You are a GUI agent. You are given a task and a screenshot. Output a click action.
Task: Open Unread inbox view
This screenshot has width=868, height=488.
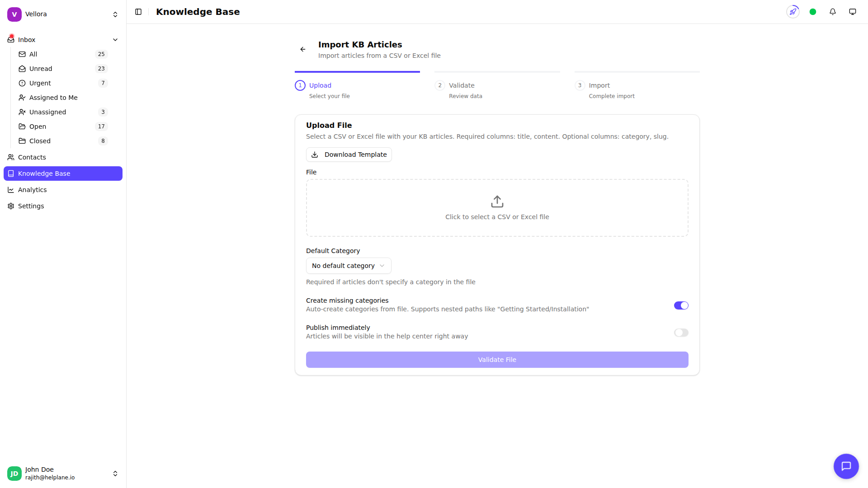point(63,69)
